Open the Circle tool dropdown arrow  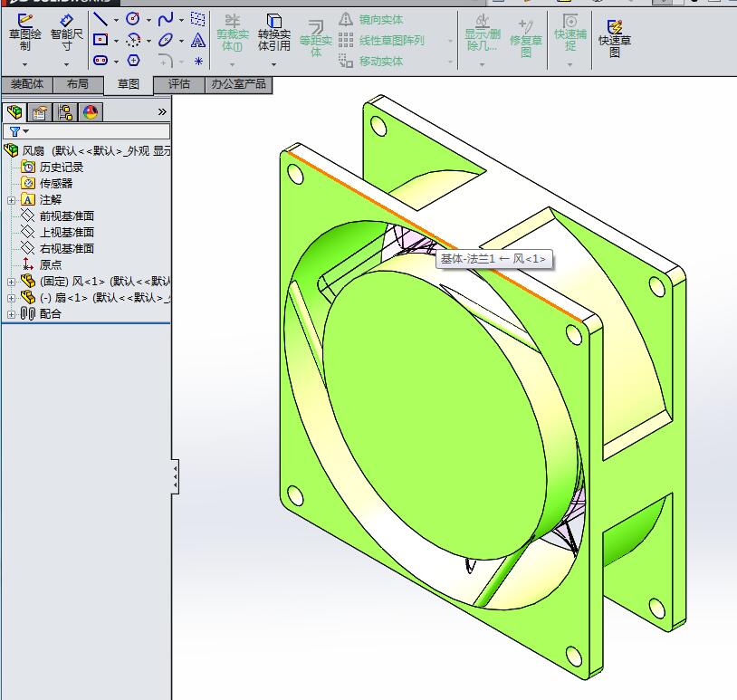click(x=148, y=20)
